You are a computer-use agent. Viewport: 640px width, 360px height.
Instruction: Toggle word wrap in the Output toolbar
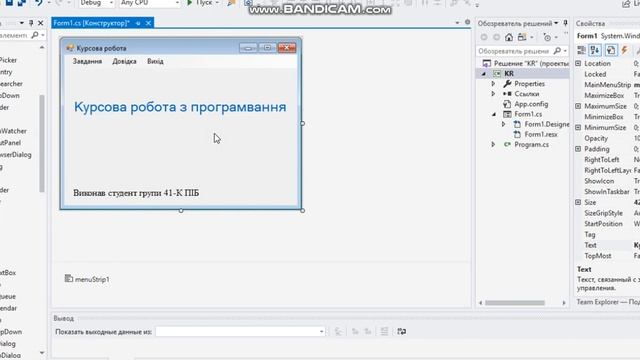[x=402, y=331]
